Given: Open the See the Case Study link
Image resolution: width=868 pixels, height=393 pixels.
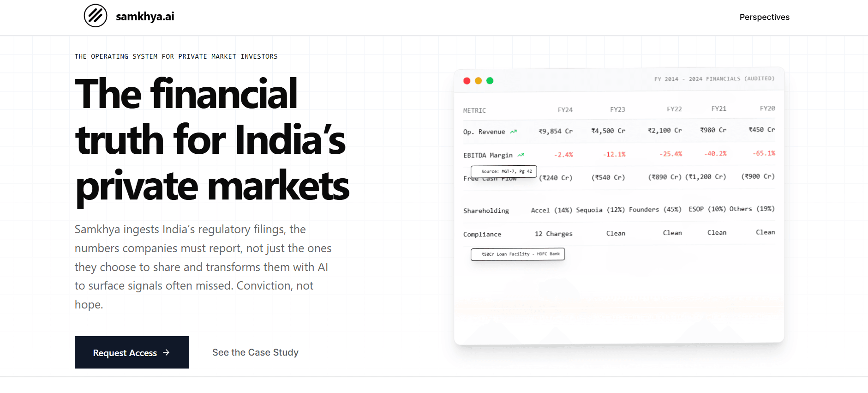Looking at the screenshot, I should (255, 352).
